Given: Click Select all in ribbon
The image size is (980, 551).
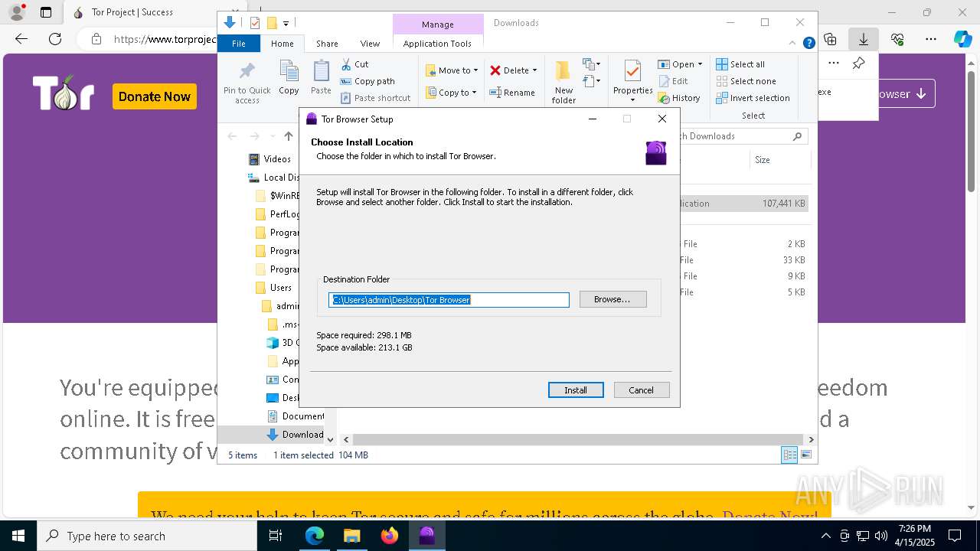Looking at the screenshot, I should point(740,64).
